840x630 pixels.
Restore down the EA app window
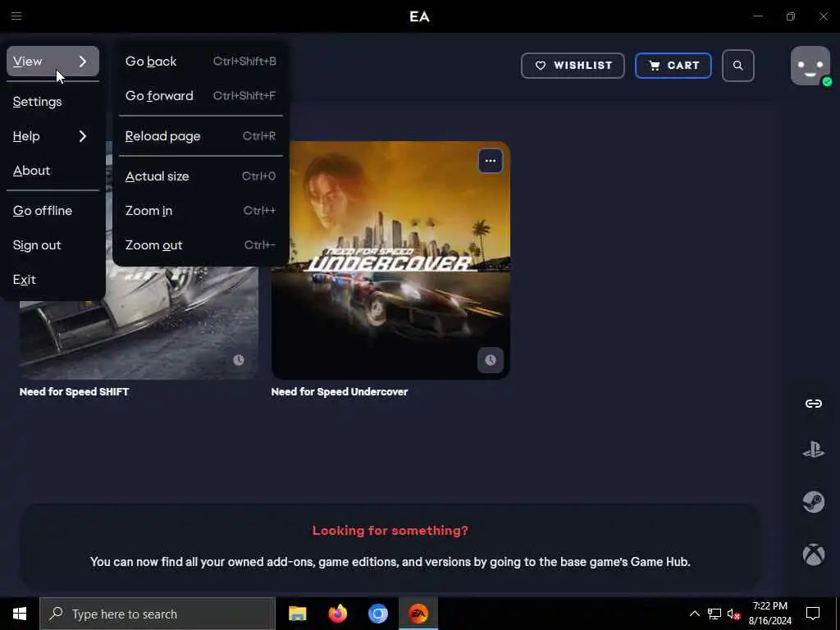(x=790, y=16)
